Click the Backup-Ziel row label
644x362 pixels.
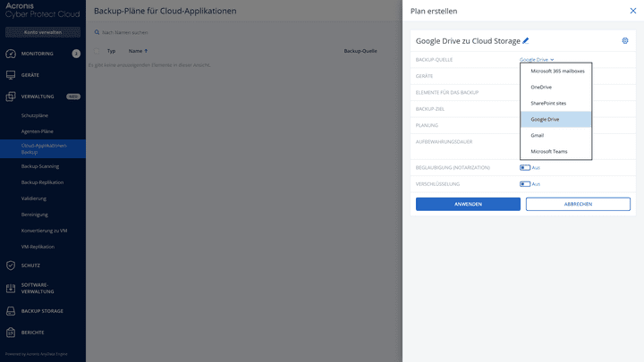(430, 109)
